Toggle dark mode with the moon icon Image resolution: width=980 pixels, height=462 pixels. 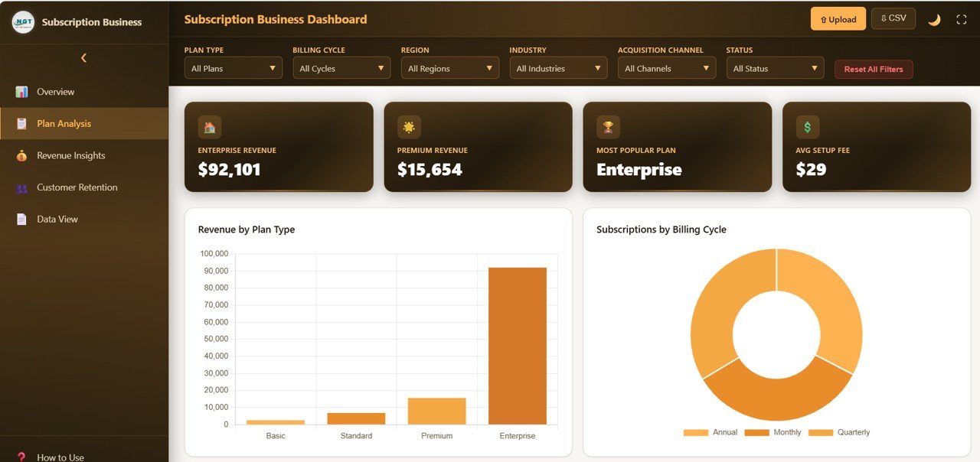click(x=934, y=18)
